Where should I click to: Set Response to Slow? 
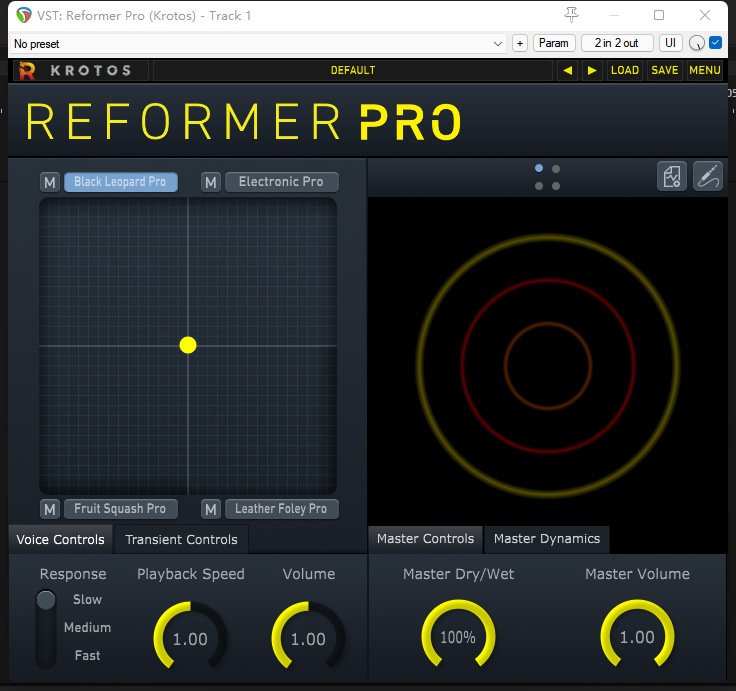pyautogui.click(x=87, y=599)
